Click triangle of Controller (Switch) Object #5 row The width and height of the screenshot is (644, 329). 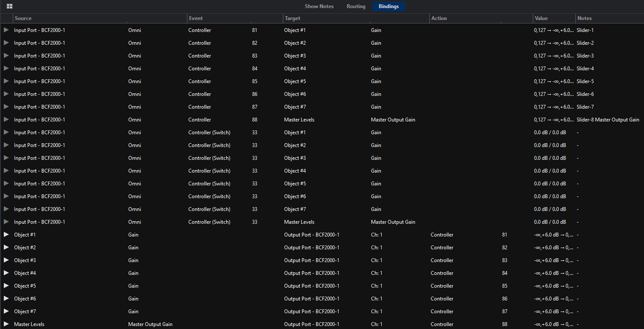point(6,184)
